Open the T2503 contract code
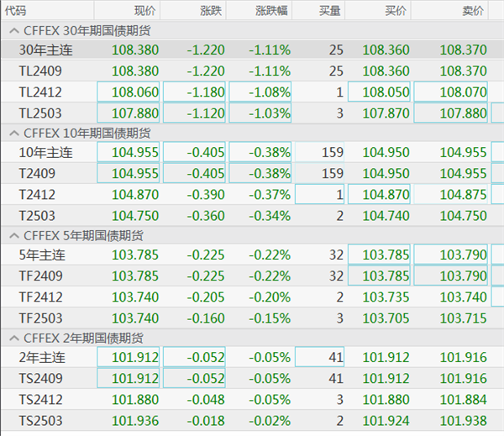 pos(38,214)
